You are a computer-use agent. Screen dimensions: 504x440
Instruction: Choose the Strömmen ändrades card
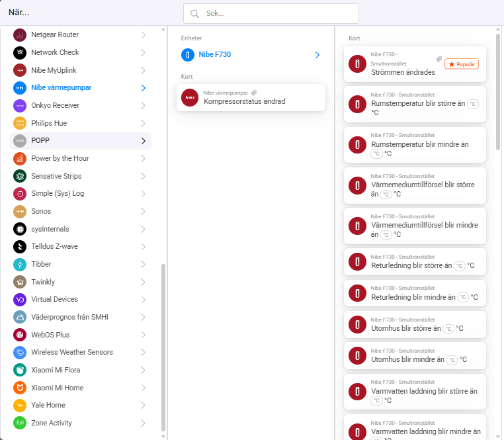click(415, 64)
